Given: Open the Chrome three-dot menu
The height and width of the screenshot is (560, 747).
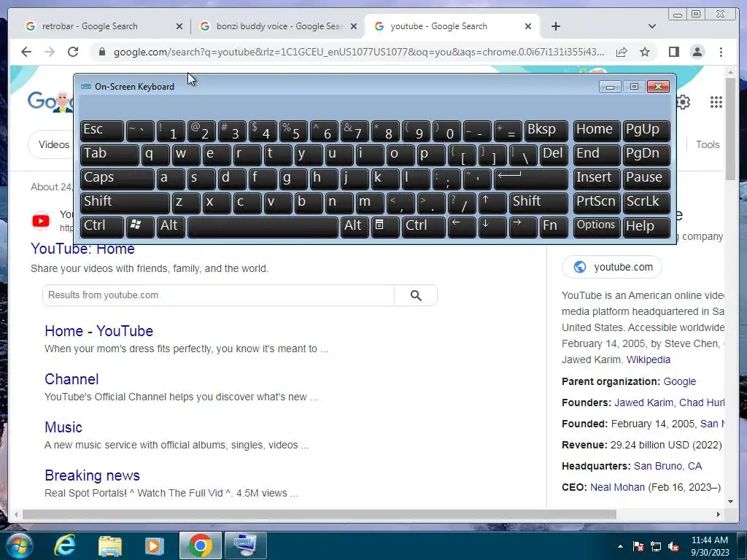Looking at the screenshot, I should (721, 52).
